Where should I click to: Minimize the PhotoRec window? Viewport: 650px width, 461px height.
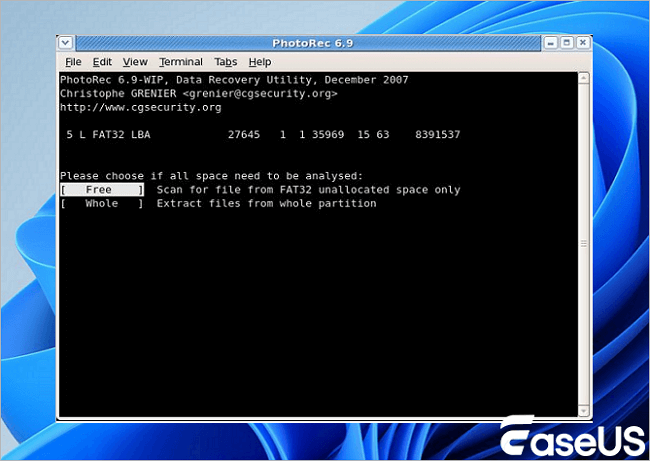551,43
